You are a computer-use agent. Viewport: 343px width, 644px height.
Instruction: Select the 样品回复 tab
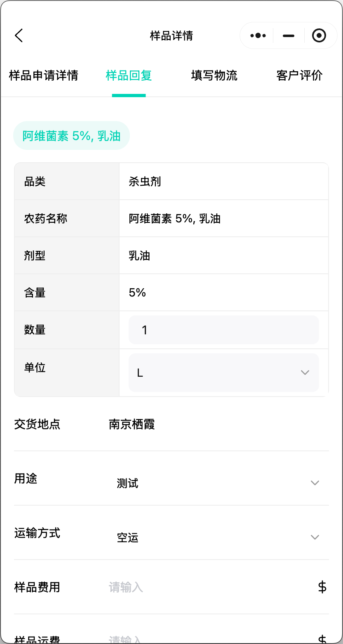pos(129,76)
